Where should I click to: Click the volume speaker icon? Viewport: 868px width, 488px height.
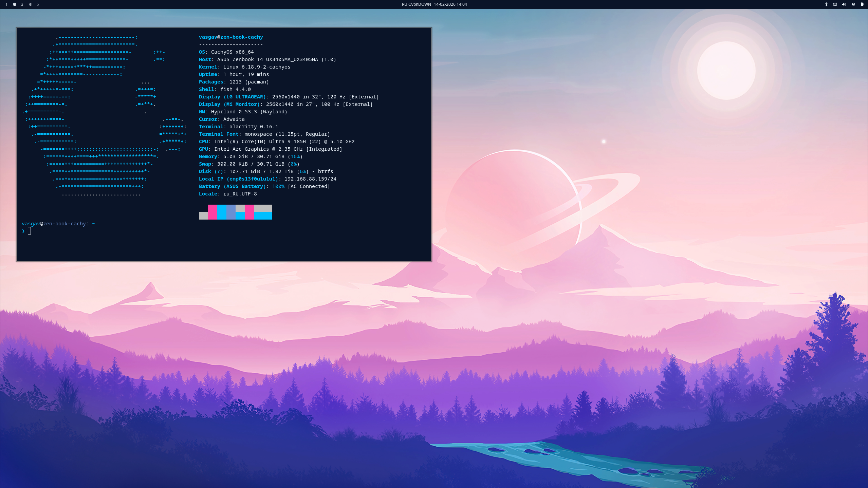pos(844,4)
